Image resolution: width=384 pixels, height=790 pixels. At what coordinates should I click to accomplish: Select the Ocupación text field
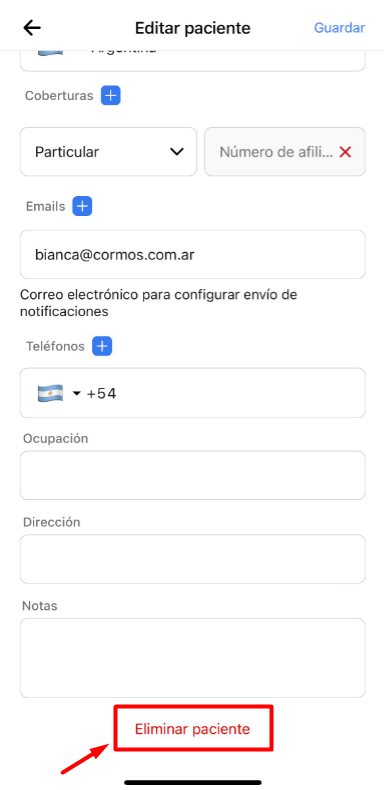[193, 475]
